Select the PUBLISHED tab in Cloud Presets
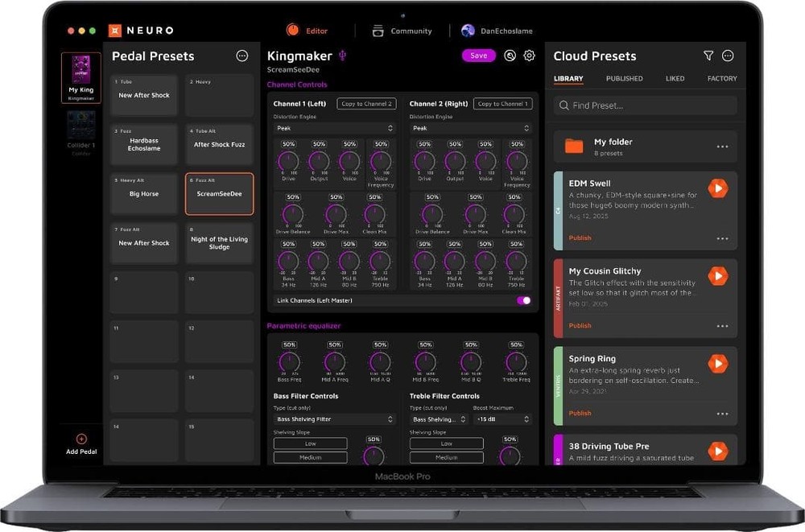 (x=625, y=79)
